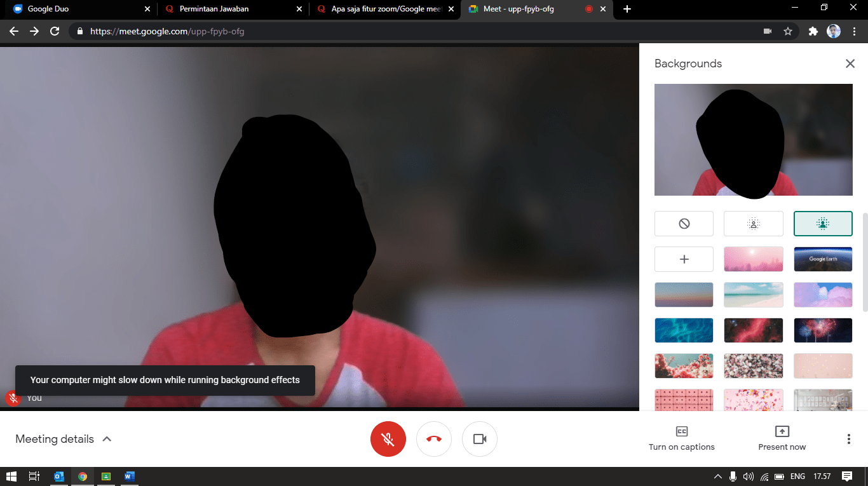Choose the Google Earth background
Image resolution: width=868 pixels, height=486 pixels.
(x=823, y=259)
